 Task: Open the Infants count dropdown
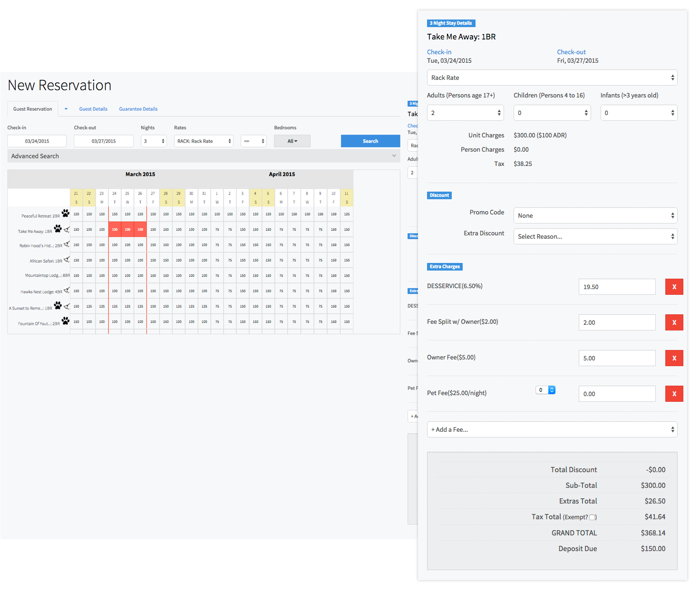tap(639, 113)
